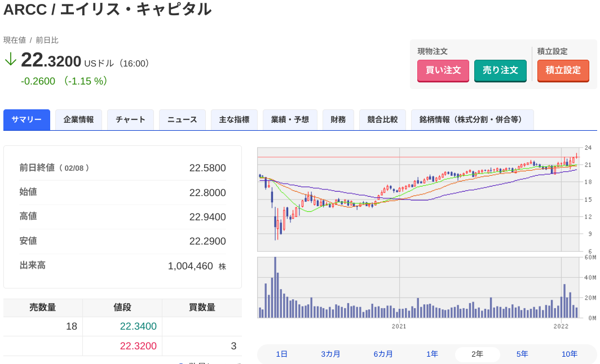Set chart range to 6カ月
Image resolution: width=600 pixels, height=364 pixels.
point(383,354)
